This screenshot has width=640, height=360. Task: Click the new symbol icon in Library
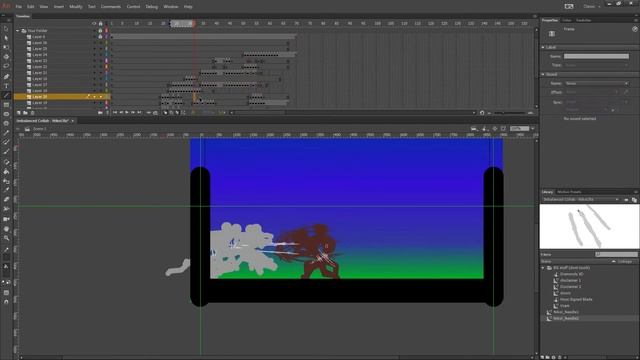pyautogui.click(x=542, y=357)
